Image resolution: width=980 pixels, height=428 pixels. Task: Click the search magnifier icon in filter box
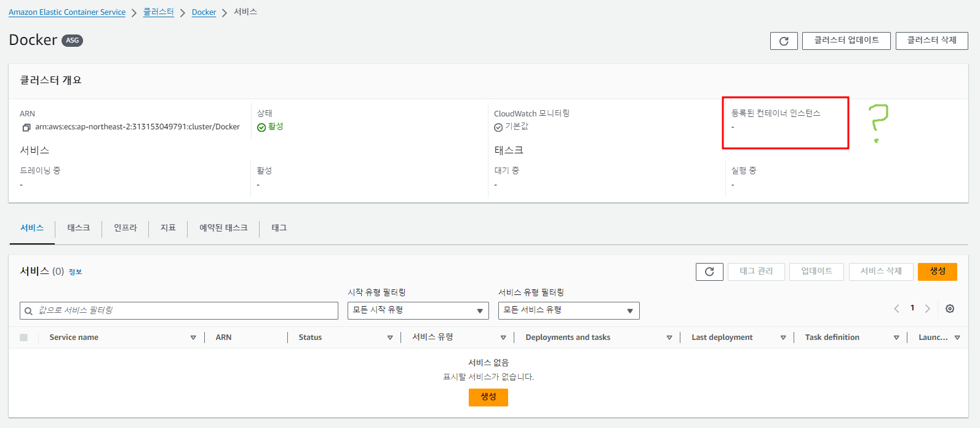[28, 311]
